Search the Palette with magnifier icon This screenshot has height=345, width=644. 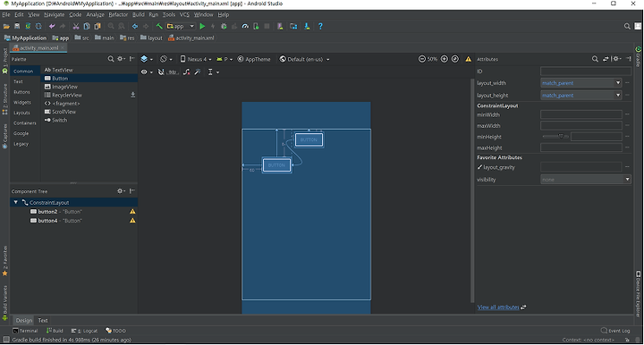point(111,59)
